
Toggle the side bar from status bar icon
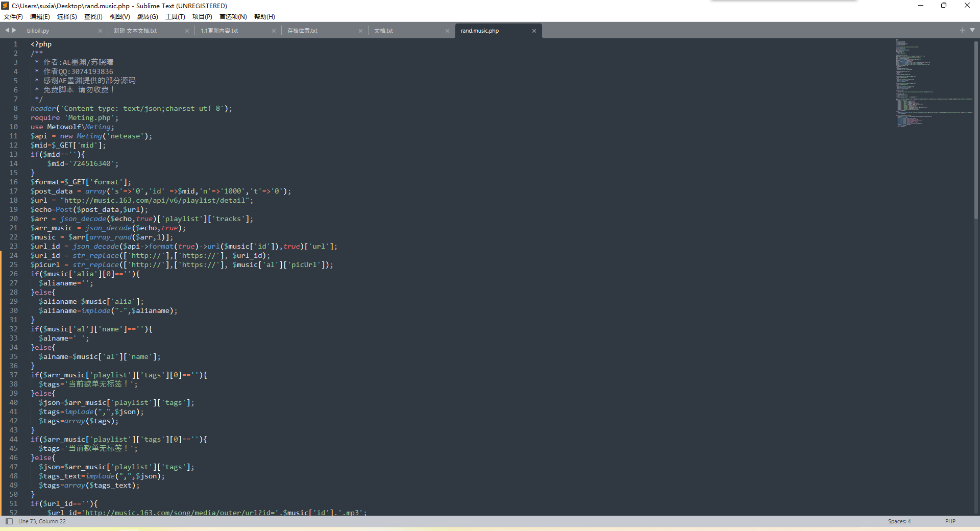pyautogui.click(x=9, y=521)
